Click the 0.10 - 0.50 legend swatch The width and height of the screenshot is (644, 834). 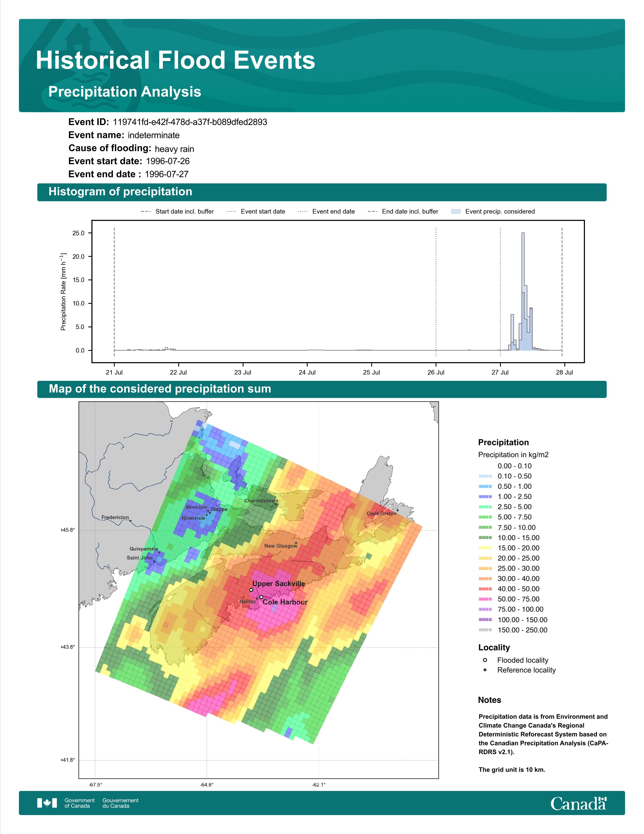tap(485, 476)
